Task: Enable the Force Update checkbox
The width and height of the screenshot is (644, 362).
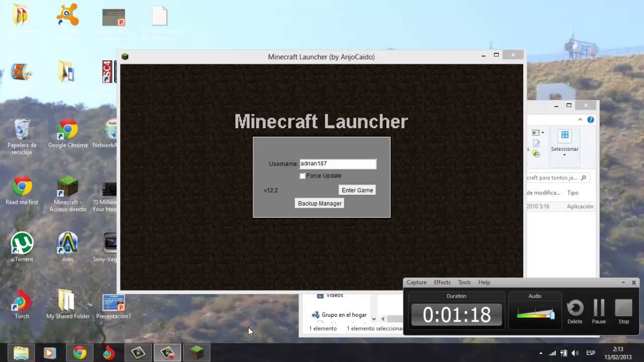Action: click(x=302, y=176)
